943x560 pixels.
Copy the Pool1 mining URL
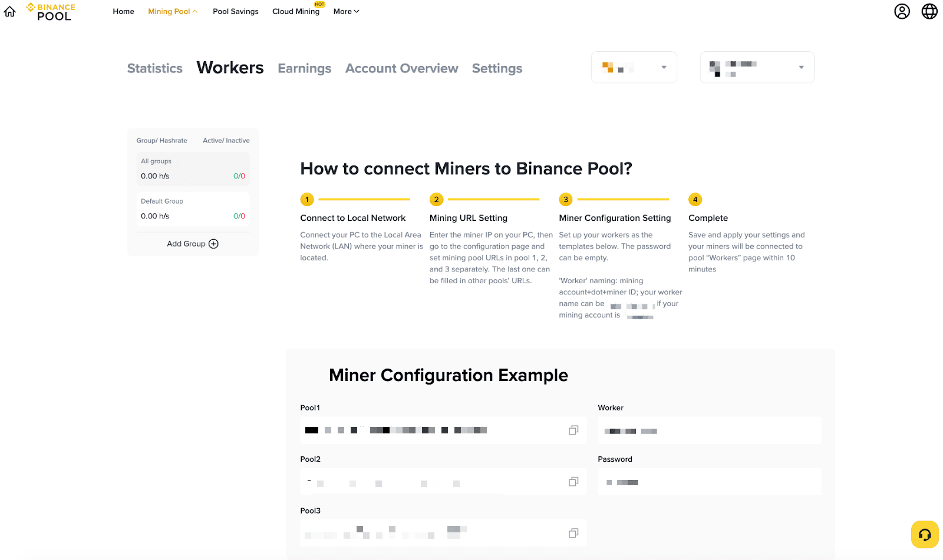(x=573, y=430)
